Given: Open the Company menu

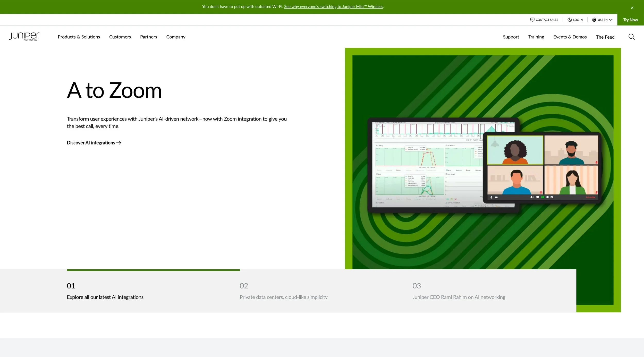Looking at the screenshot, I should (176, 37).
